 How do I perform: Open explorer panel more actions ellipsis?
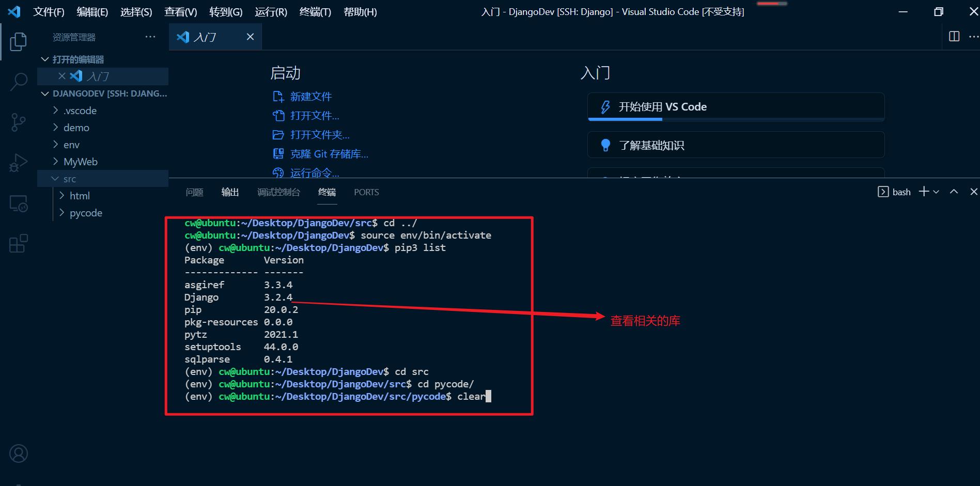point(150,37)
